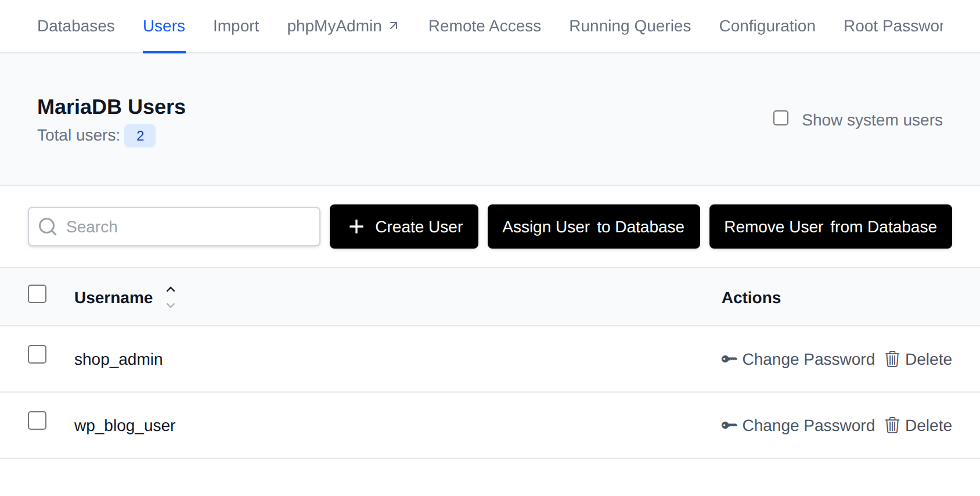The width and height of the screenshot is (980, 496).
Task: Open phpMyAdmin external link tab
Action: [x=343, y=26]
